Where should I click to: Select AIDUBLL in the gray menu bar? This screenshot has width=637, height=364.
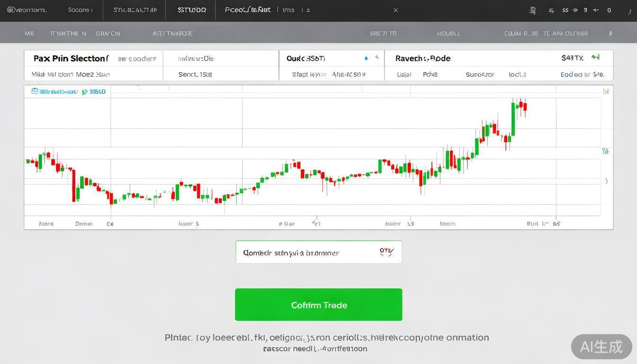point(448,34)
